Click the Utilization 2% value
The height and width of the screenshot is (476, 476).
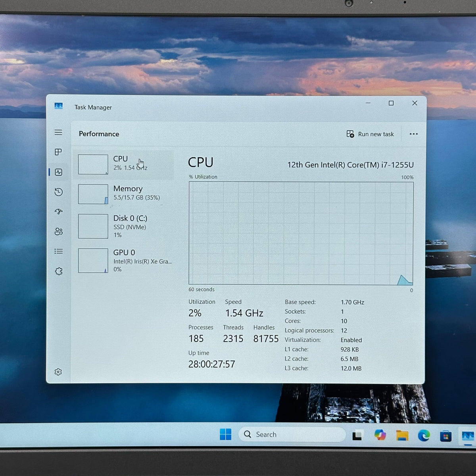[195, 313]
